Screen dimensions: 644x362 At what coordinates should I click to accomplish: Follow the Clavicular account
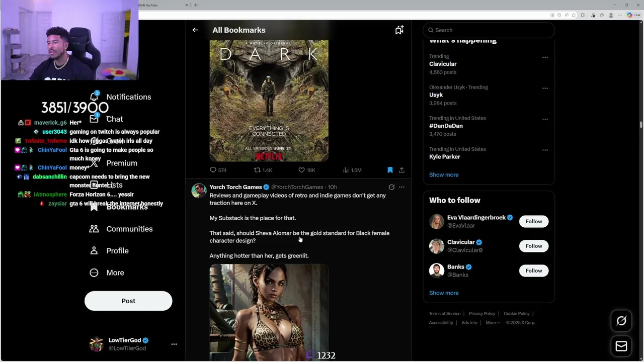[x=534, y=246]
